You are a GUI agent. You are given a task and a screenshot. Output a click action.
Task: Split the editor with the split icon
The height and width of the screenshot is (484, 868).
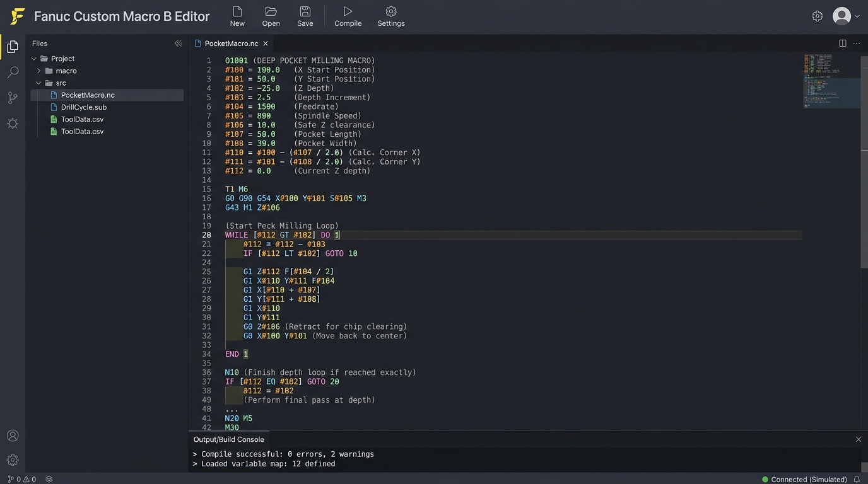[x=843, y=43]
